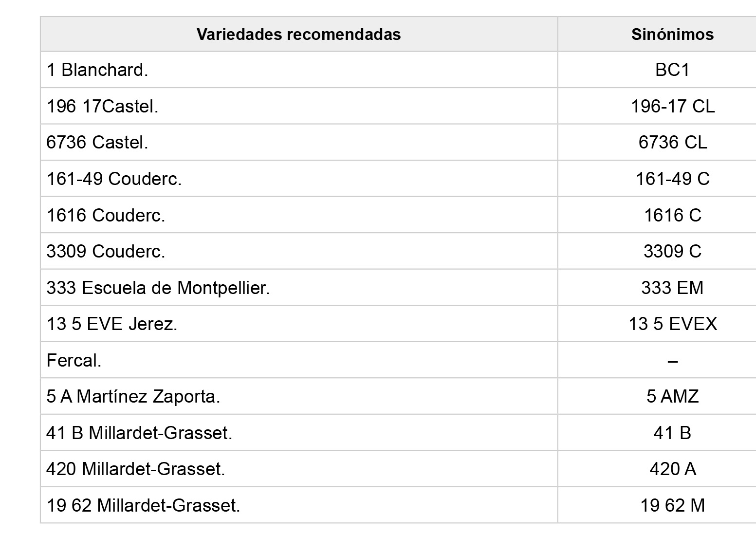Click '333 Escuela de Montpellier.' text
Image resolution: width=756 pixels, height=553 pixels.
click(158, 288)
